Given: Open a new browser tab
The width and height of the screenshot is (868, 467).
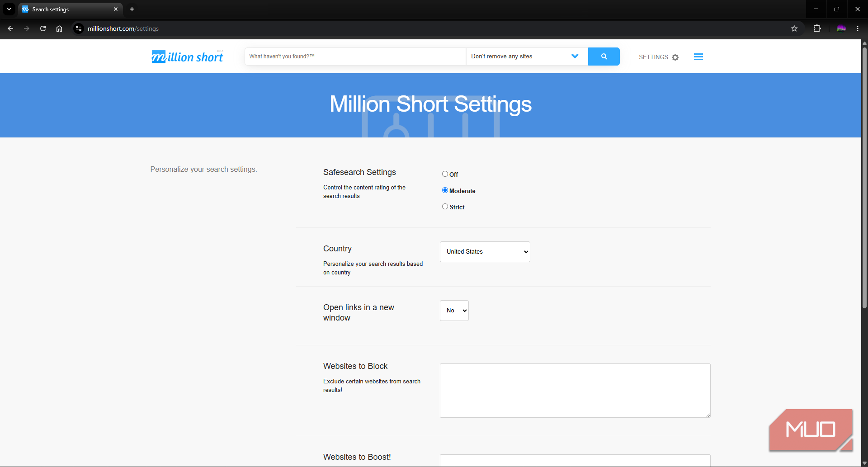Looking at the screenshot, I should tap(132, 9).
